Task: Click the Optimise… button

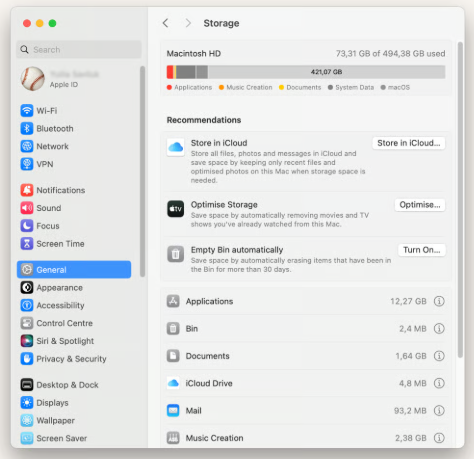Action: coord(420,205)
